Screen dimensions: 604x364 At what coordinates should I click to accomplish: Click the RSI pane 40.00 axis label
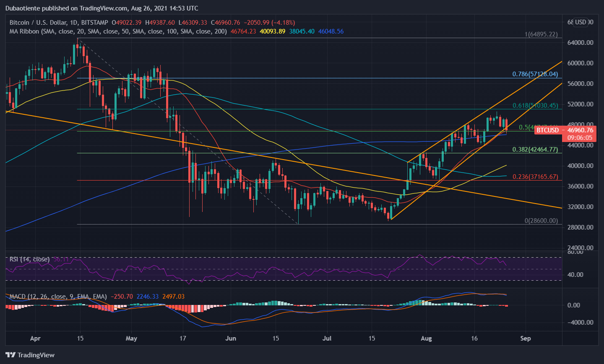[x=575, y=274]
